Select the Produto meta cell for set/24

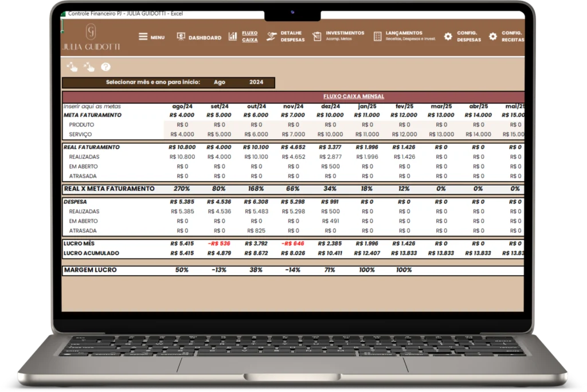click(x=220, y=124)
